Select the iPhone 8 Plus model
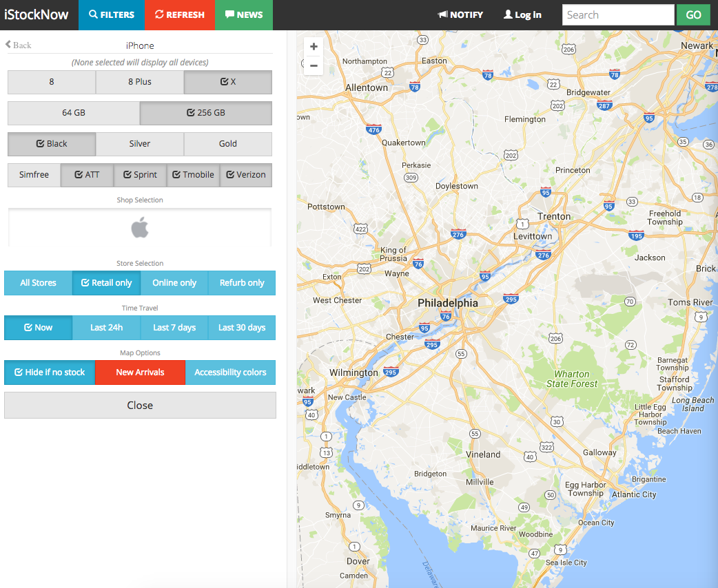 click(140, 82)
